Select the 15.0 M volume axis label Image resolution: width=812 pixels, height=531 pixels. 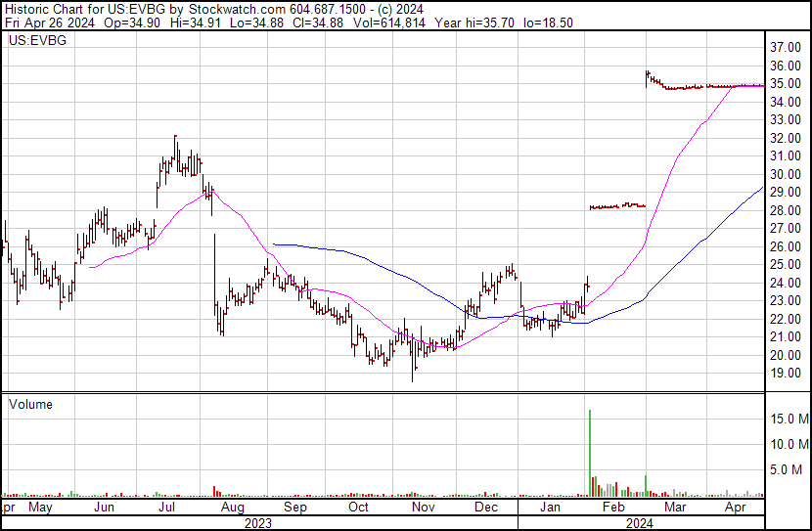pos(789,419)
